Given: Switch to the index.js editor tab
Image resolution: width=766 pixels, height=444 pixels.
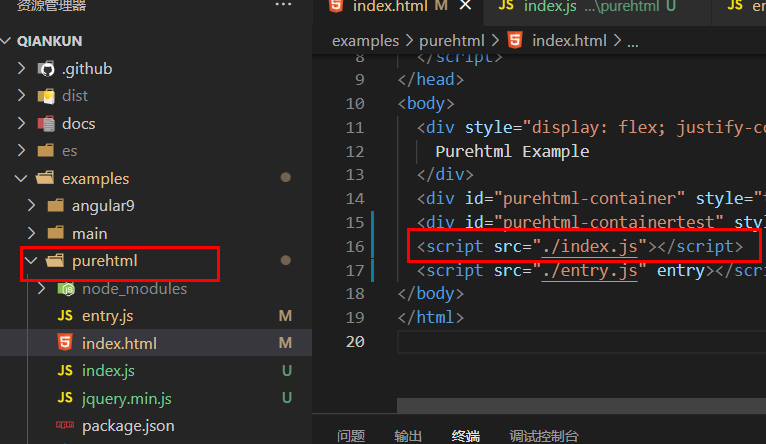Looking at the screenshot, I should tap(550, 6).
